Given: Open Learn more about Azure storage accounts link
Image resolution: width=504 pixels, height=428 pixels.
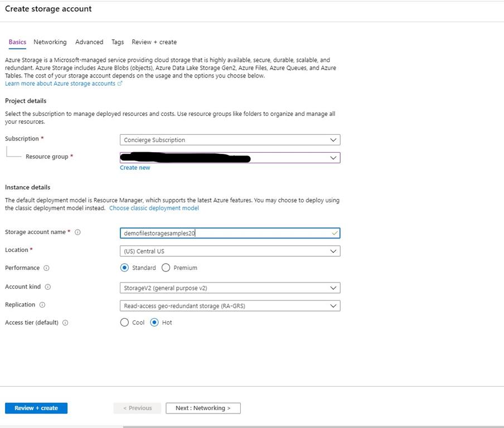Looking at the screenshot, I should tap(60, 84).
